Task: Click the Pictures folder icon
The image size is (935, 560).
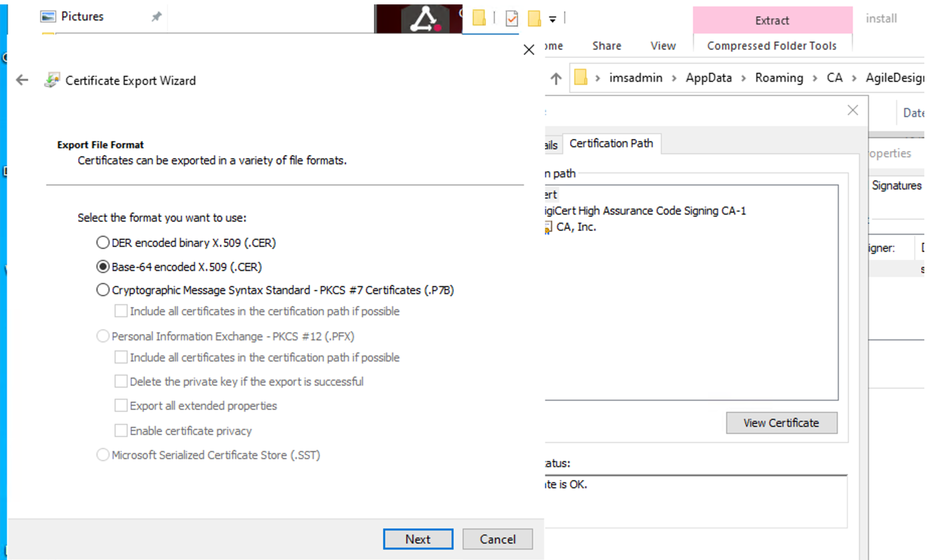Action: [48, 17]
